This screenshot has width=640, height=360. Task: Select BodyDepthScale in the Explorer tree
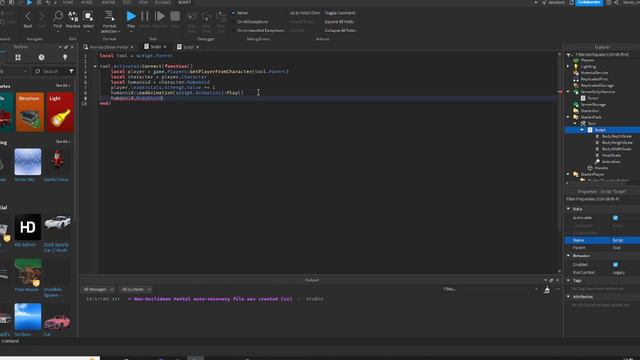pyautogui.click(x=616, y=136)
